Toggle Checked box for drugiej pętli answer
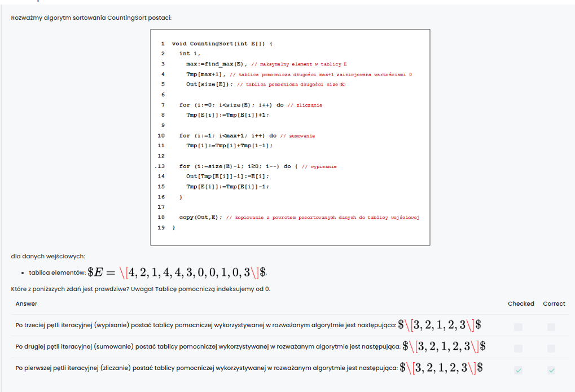The height and width of the screenshot is (392, 575). [518, 349]
